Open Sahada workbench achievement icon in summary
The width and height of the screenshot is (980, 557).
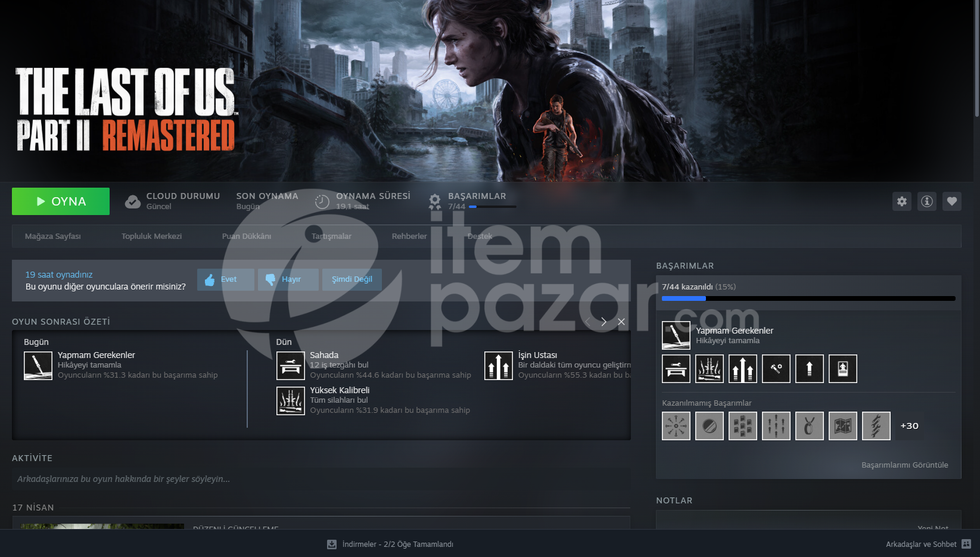(291, 366)
